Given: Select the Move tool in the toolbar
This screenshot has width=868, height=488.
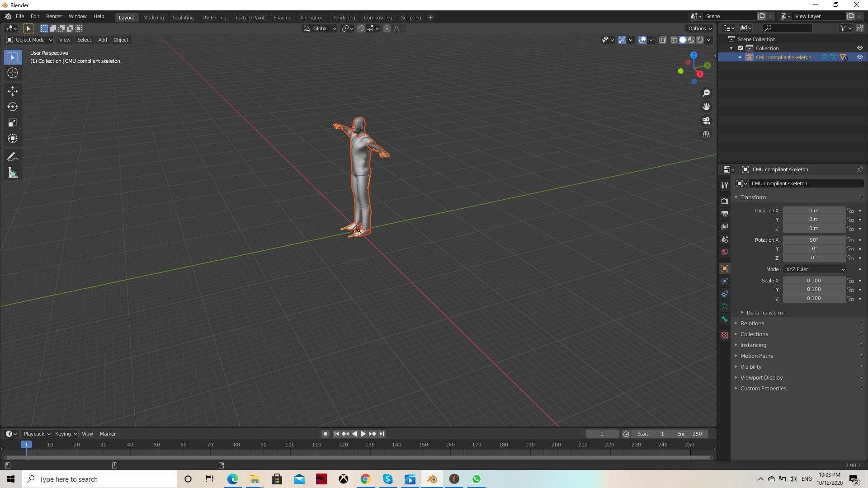Looking at the screenshot, I should click(x=12, y=91).
